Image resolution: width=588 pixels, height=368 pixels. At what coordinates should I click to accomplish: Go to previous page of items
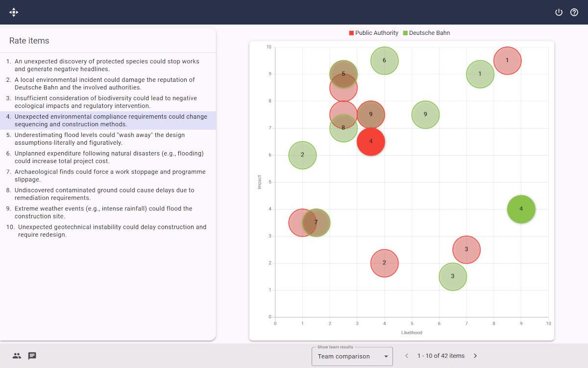(x=407, y=356)
